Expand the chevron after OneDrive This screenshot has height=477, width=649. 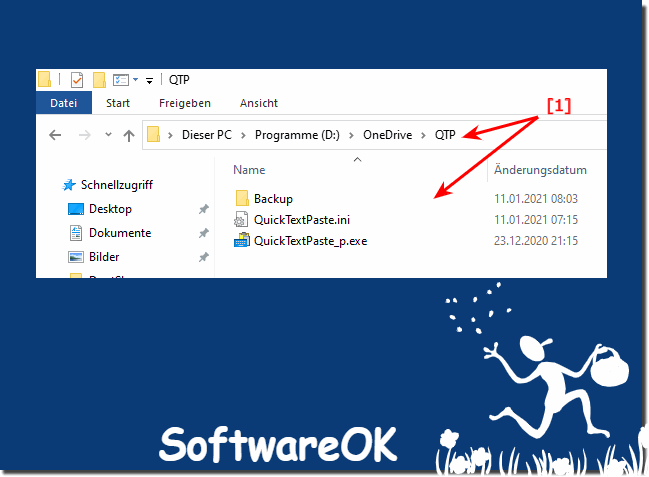[423, 135]
